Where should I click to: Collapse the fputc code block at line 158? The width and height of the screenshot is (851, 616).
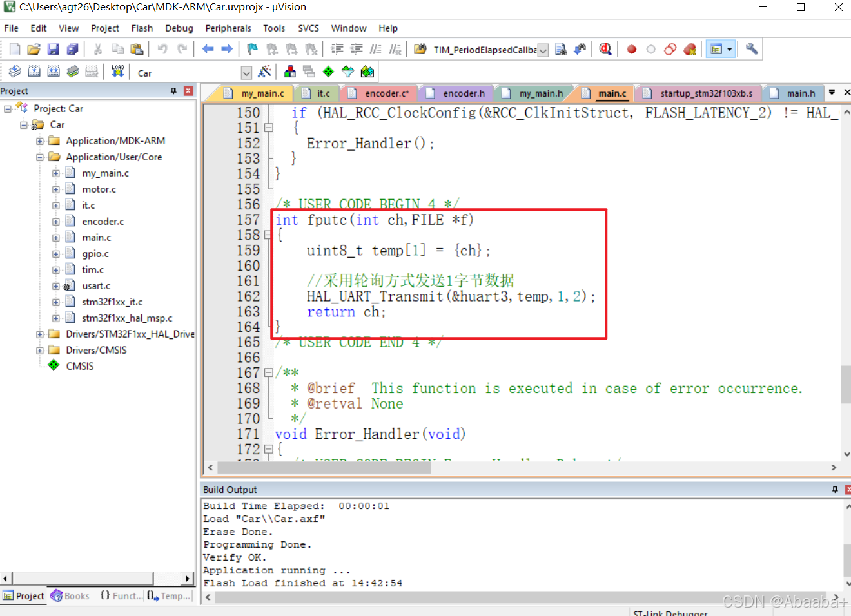(x=268, y=235)
